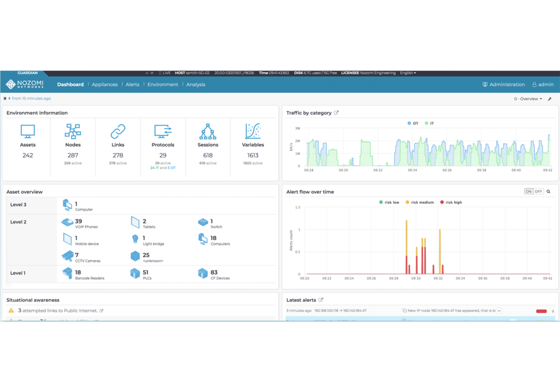The image size is (560, 392).
Task: Expand the top status bar caret
Action: coord(147,73)
